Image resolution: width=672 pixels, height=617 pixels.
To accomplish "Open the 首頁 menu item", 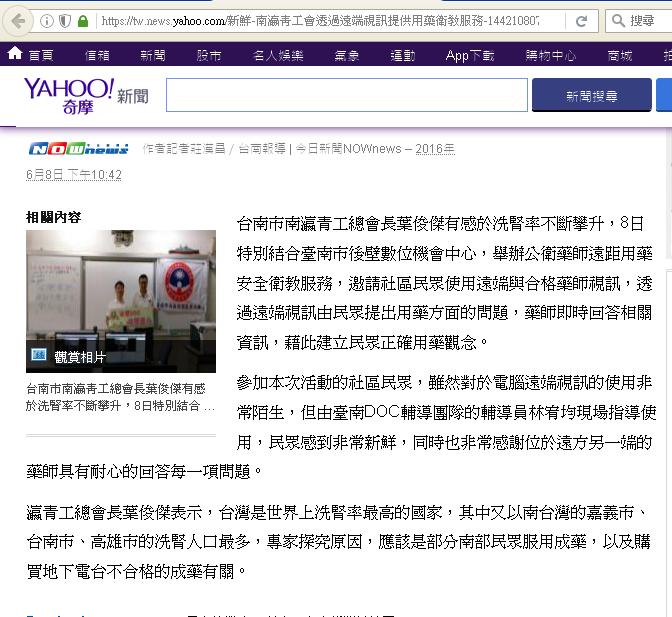I will (41, 55).
